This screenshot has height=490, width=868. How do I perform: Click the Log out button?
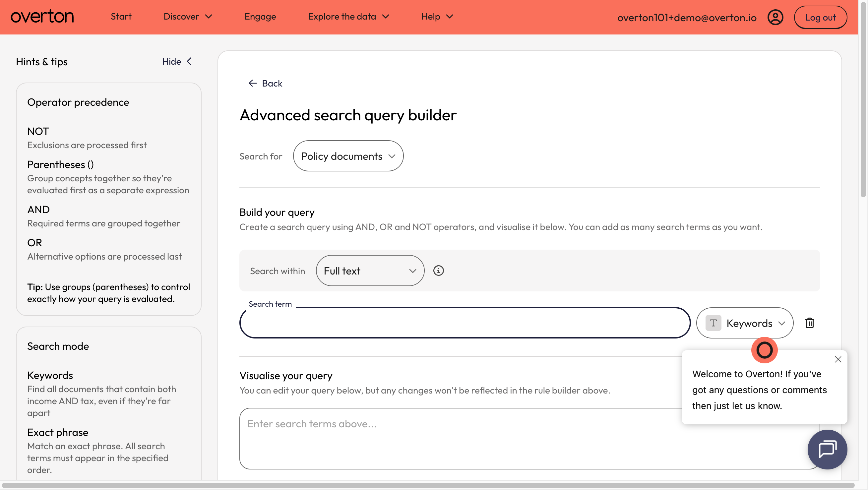[x=820, y=17]
